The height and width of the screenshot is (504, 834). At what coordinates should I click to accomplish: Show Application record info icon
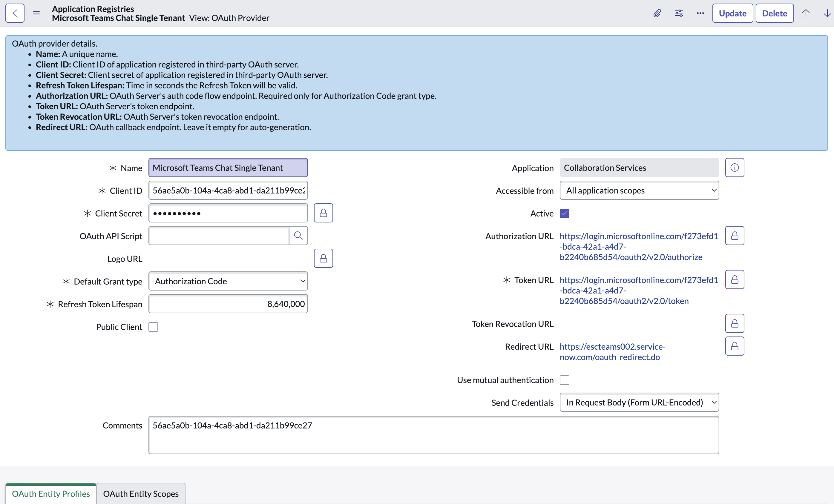(735, 168)
